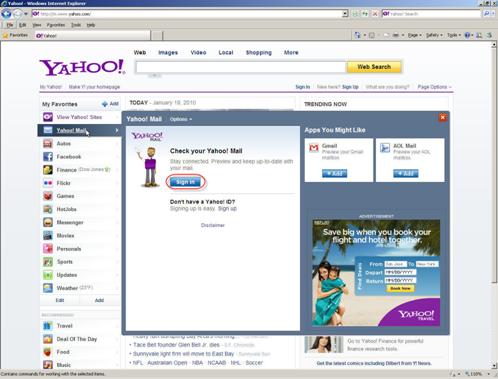Open the Food sidebar icon
The width and height of the screenshot is (498, 379).
click(48, 352)
